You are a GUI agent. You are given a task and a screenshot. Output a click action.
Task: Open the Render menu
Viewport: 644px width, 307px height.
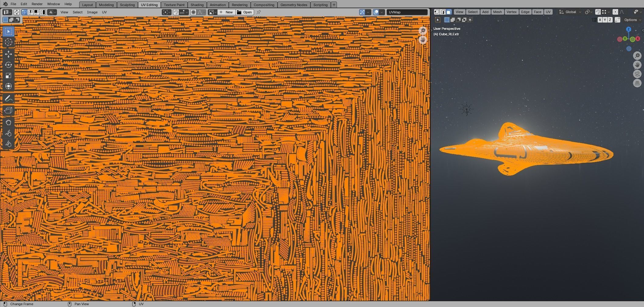coord(37,4)
